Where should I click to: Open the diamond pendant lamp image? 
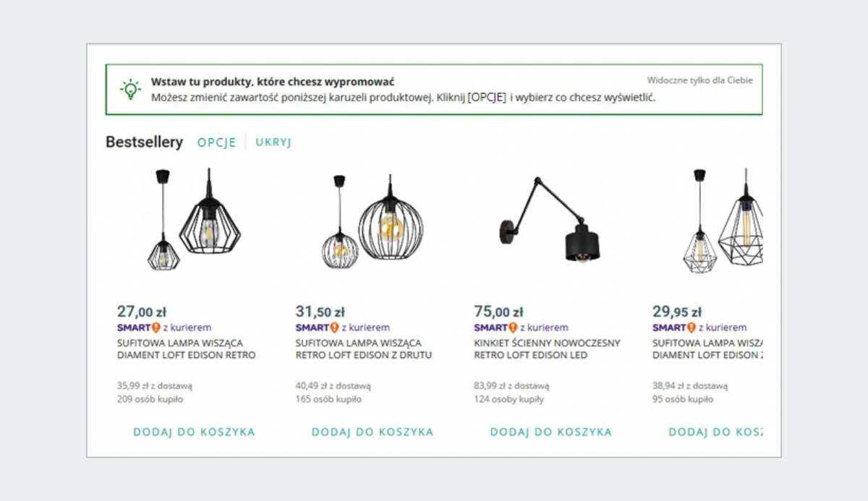(x=194, y=220)
